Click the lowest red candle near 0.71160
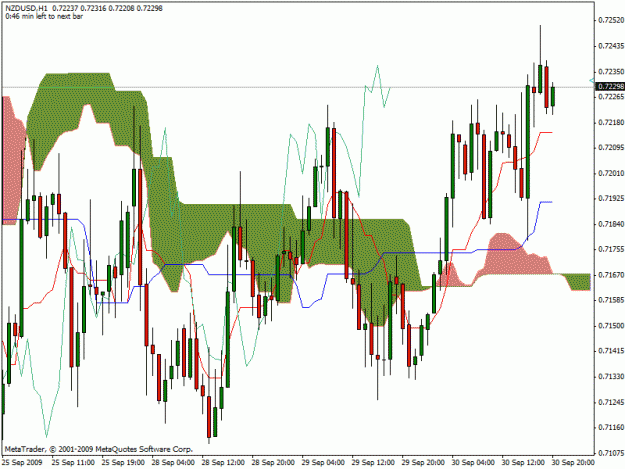 coord(209,416)
